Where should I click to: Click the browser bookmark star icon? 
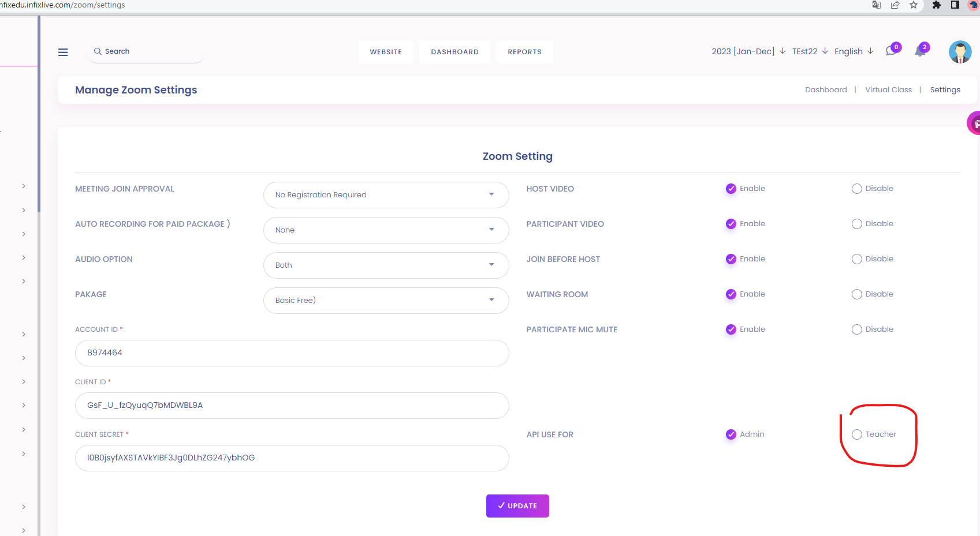point(914,5)
